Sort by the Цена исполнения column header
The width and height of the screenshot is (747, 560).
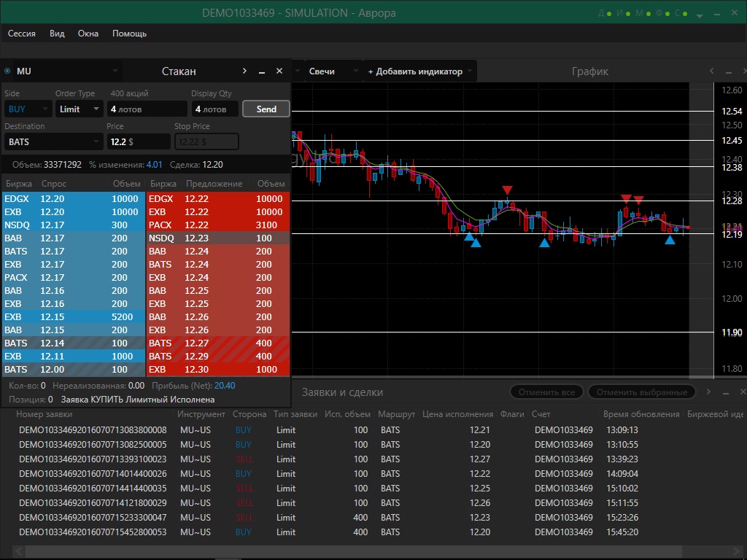tap(458, 414)
